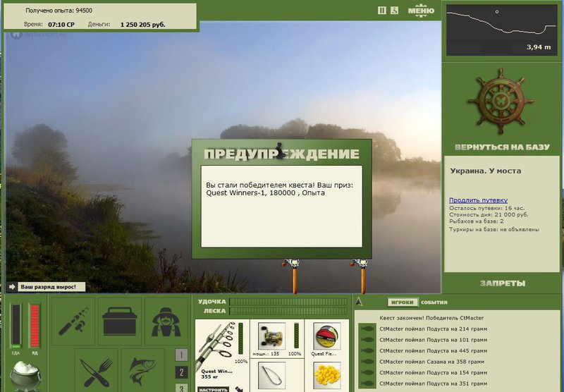Click event 'Подуста на 101 грамм'
The height and width of the screenshot is (392, 564).
click(433, 340)
